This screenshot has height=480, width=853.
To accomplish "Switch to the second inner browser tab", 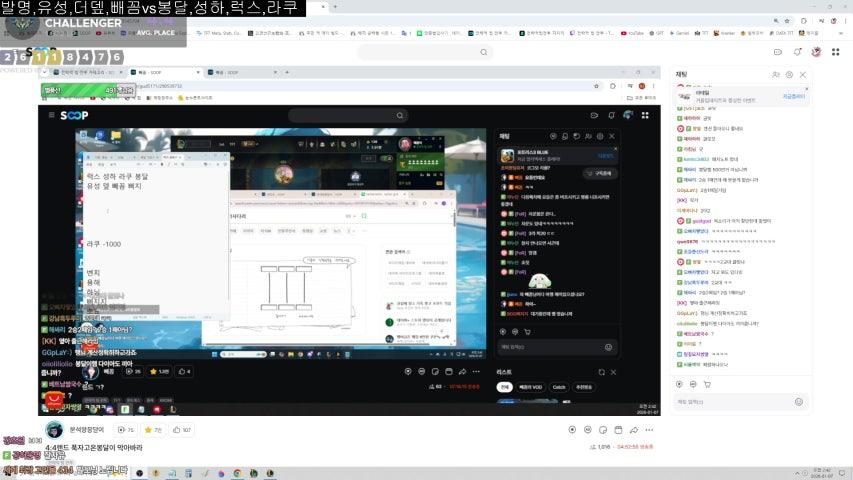I will 165,72.
